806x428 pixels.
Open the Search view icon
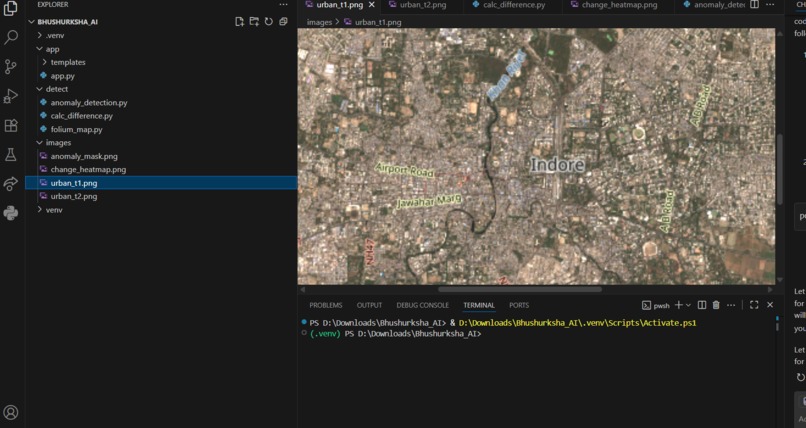(x=11, y=37)
